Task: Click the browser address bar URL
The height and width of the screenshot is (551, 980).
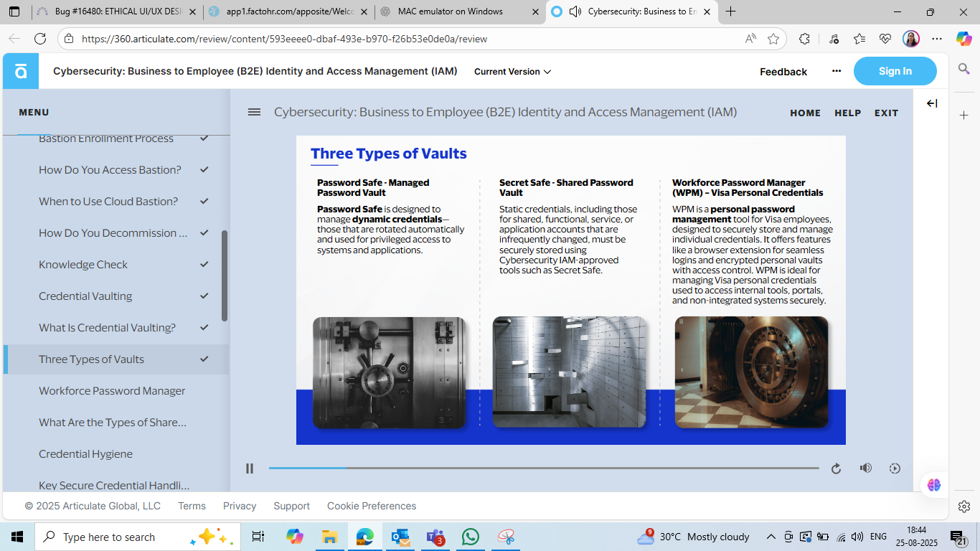Action: 285,39
